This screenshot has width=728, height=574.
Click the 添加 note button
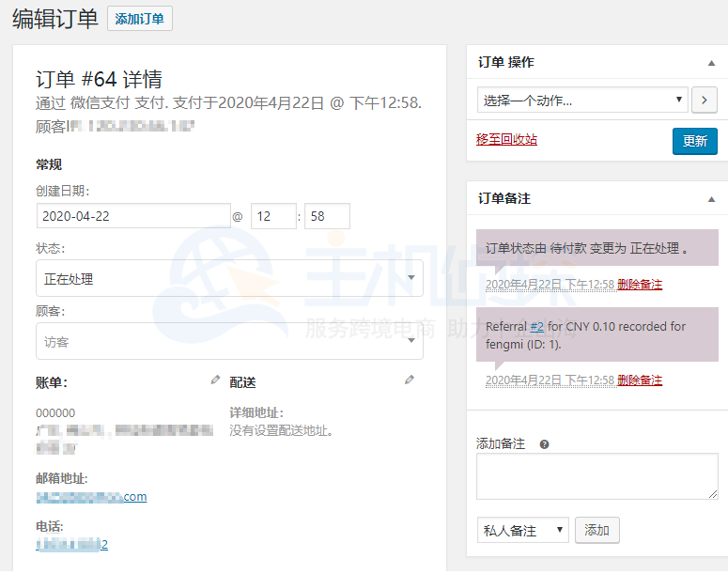point(596,530)
